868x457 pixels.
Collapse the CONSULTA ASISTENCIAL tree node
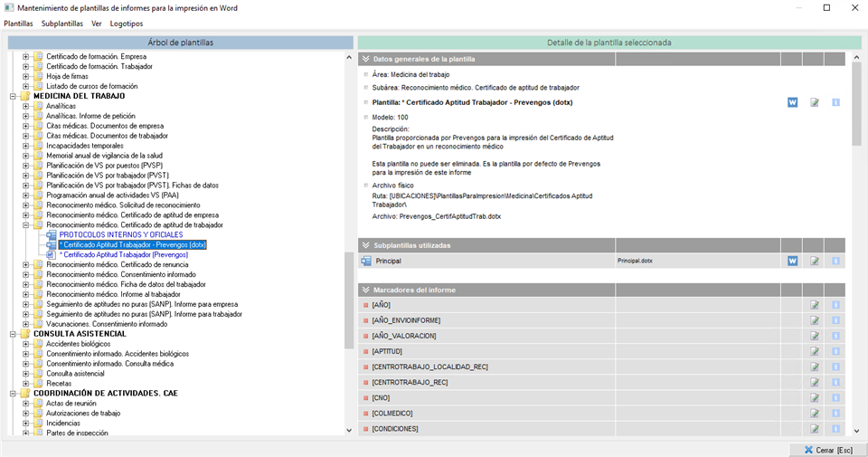pos(13,334)
